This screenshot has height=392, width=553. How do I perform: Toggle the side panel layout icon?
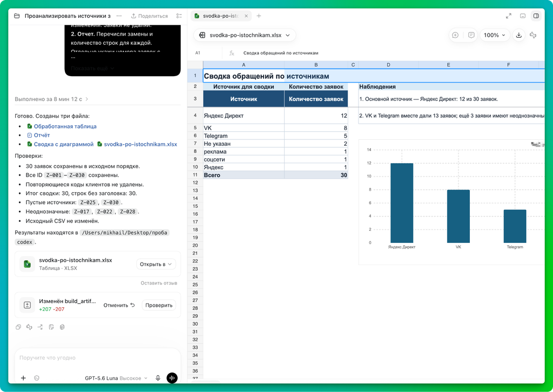click(536, 16)
